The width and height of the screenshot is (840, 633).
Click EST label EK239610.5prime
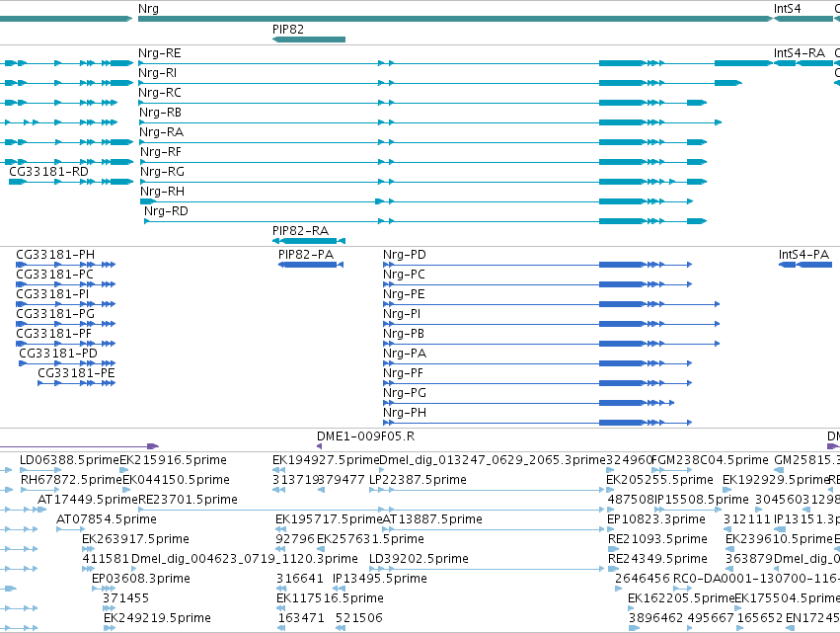click(x=780, y=540)
